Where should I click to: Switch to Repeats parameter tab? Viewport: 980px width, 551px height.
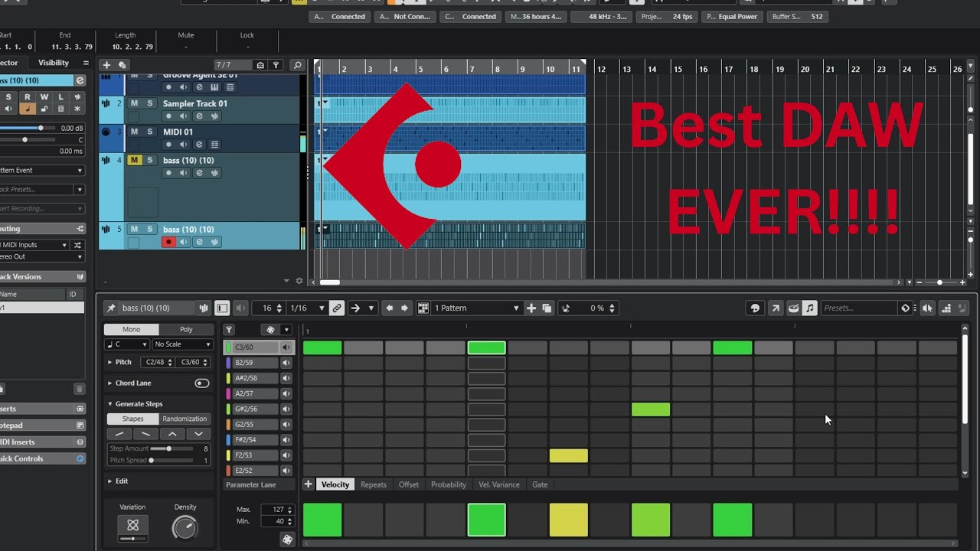click(374, 484)
